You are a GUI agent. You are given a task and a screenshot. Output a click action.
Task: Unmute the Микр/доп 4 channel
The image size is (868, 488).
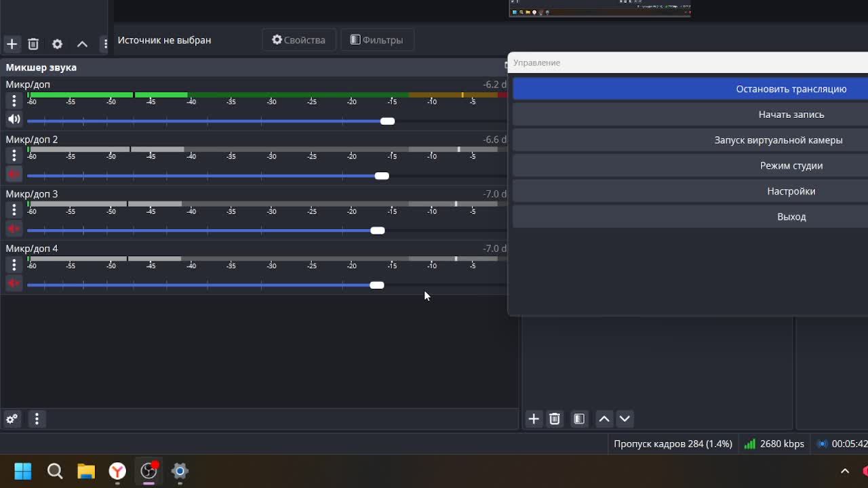point(14,283)
